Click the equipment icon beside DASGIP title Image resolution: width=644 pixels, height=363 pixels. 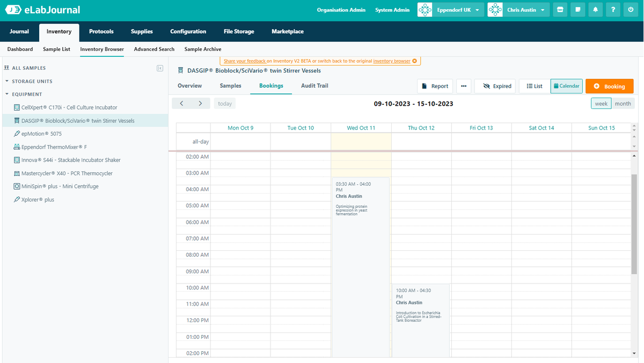point(180,70)
